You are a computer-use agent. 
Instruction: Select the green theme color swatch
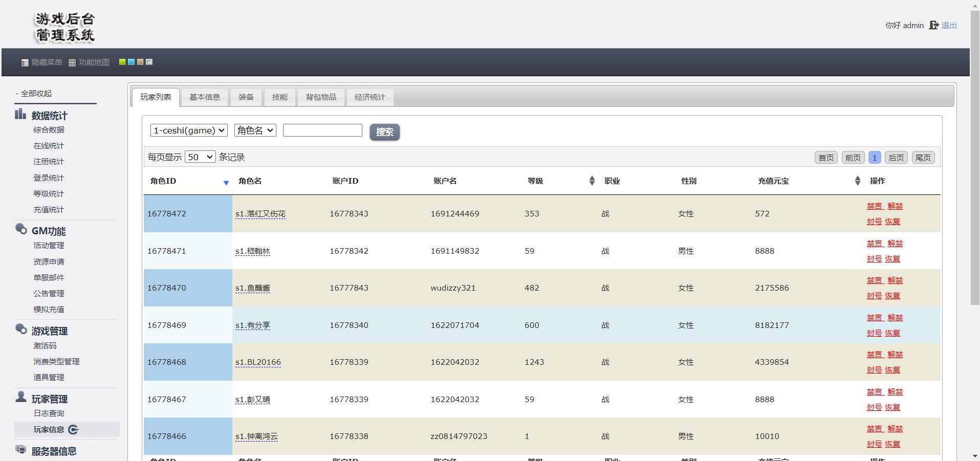click(122, 62)
